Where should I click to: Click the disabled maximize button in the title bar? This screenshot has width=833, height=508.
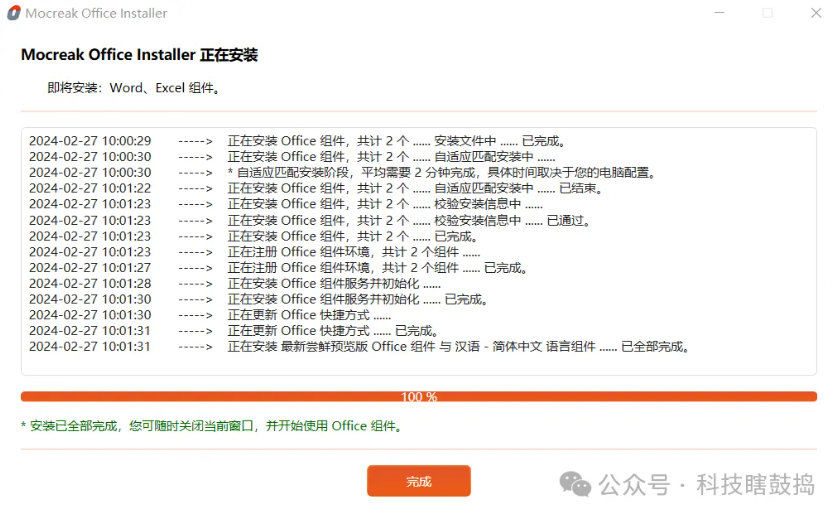[768, 13]
